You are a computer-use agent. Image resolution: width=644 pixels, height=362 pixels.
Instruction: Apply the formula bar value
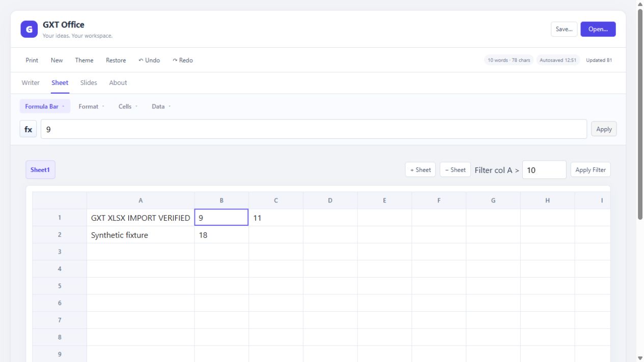pos(604,129)
